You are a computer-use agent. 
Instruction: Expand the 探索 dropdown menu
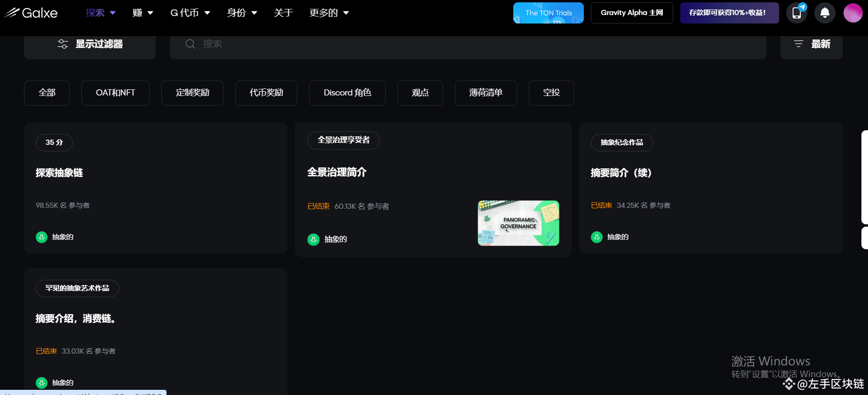[100, 13]
